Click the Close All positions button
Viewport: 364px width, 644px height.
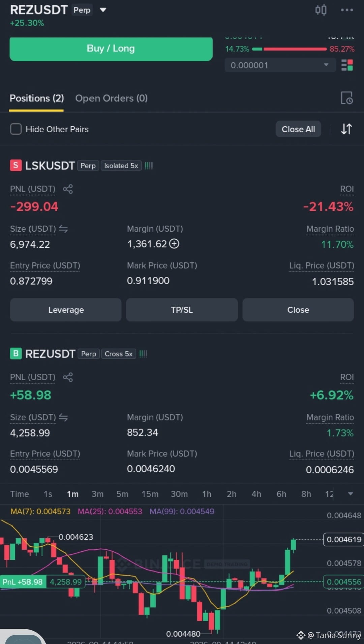point(298,129)
